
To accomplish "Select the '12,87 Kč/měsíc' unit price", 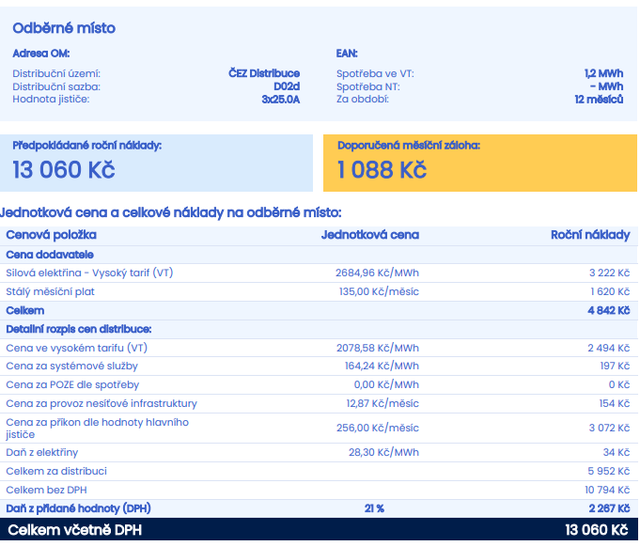I will click(382, 404).
